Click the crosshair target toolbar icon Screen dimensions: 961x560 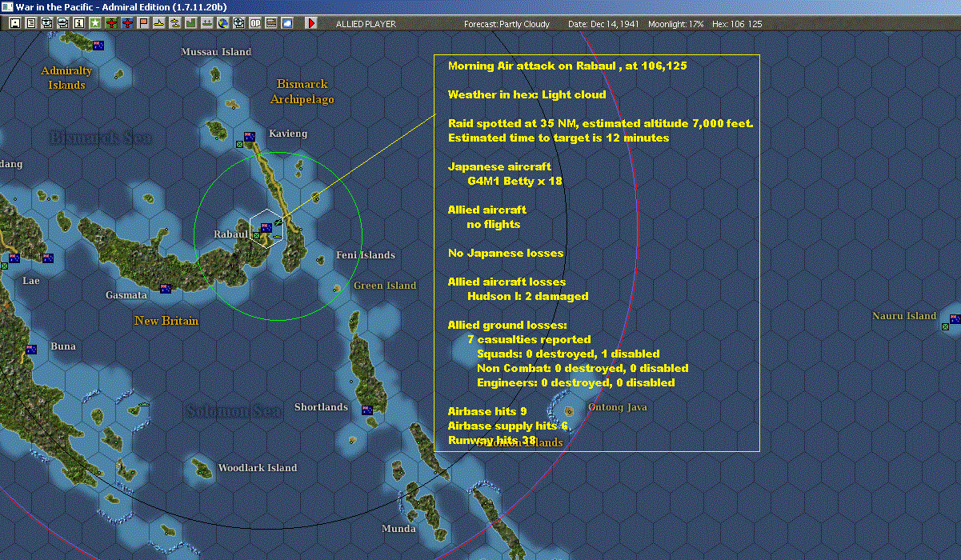[x=239, y=24]
